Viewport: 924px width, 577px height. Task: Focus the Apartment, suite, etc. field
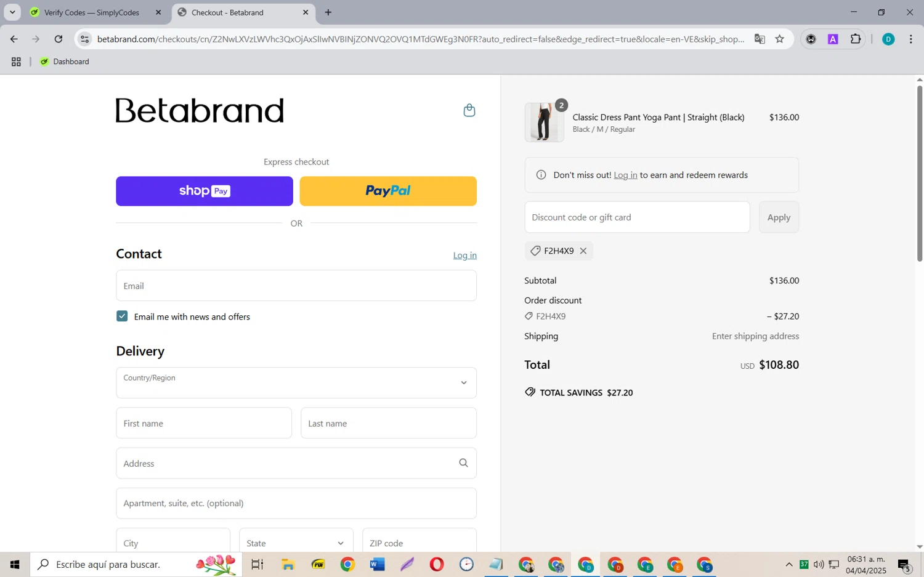pos(296,503)
